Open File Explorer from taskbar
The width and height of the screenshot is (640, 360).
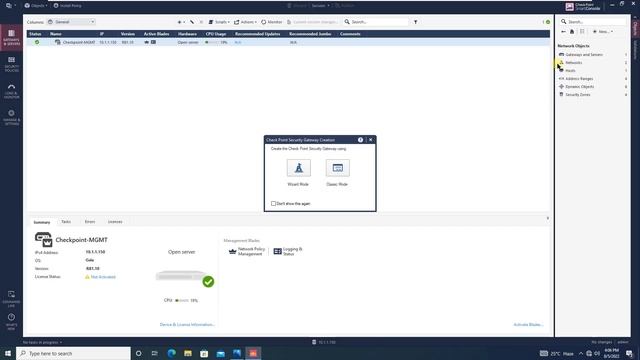188,353
